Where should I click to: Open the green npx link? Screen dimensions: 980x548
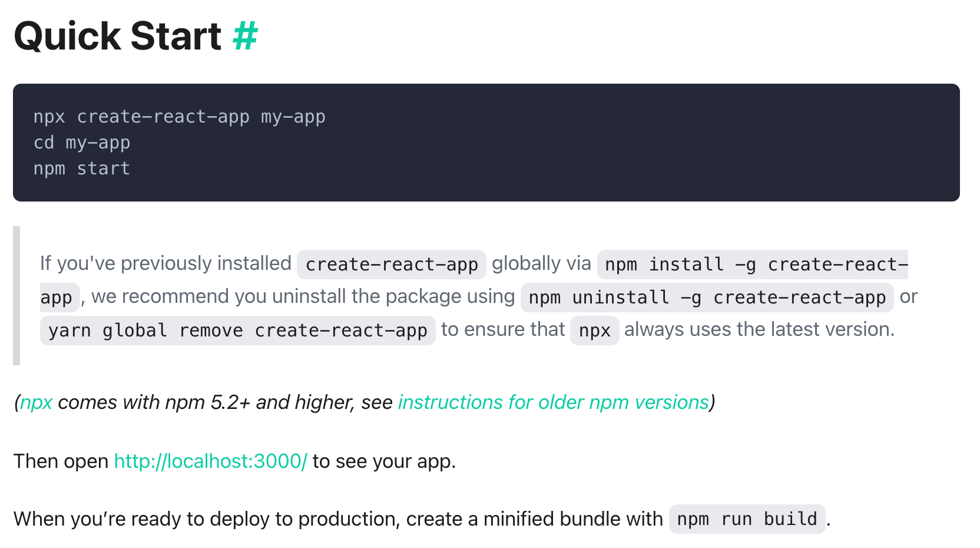pyautogui.click(x=37, y=402)
